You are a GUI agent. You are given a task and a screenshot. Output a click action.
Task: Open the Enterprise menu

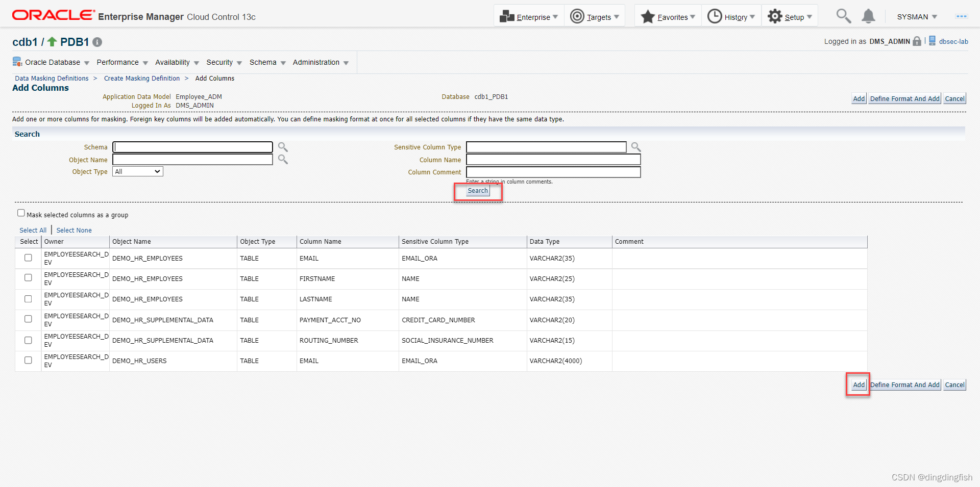tap(529, 17)
